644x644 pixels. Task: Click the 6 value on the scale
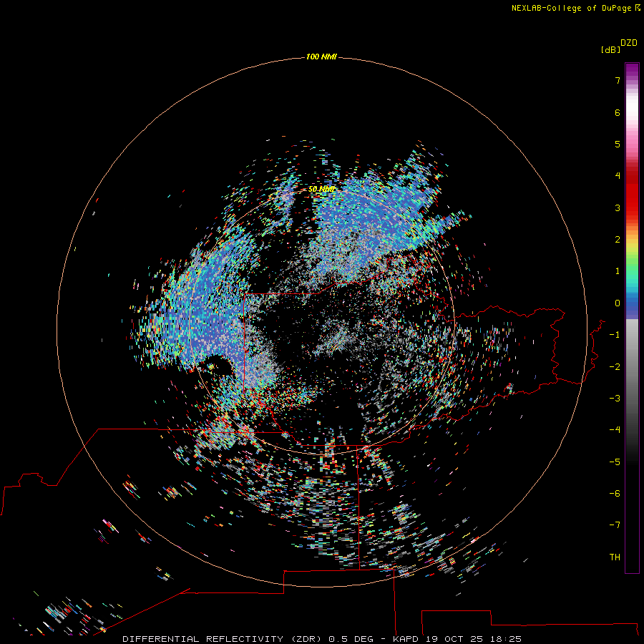tap(618, 112)
